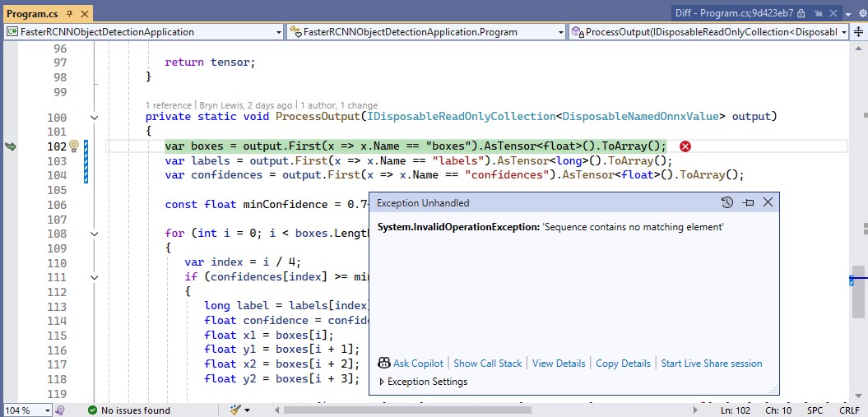
Task: Click the lightbulb quick actions icon
Action: tap(72, 146)
